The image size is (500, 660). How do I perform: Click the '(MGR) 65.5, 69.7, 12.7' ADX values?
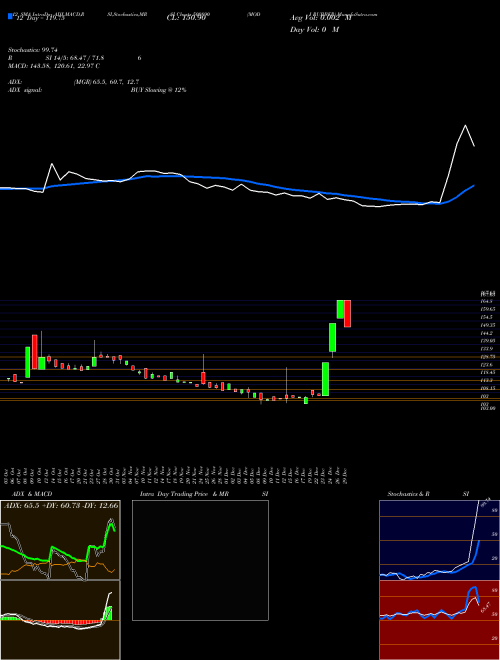click(106, 82)
